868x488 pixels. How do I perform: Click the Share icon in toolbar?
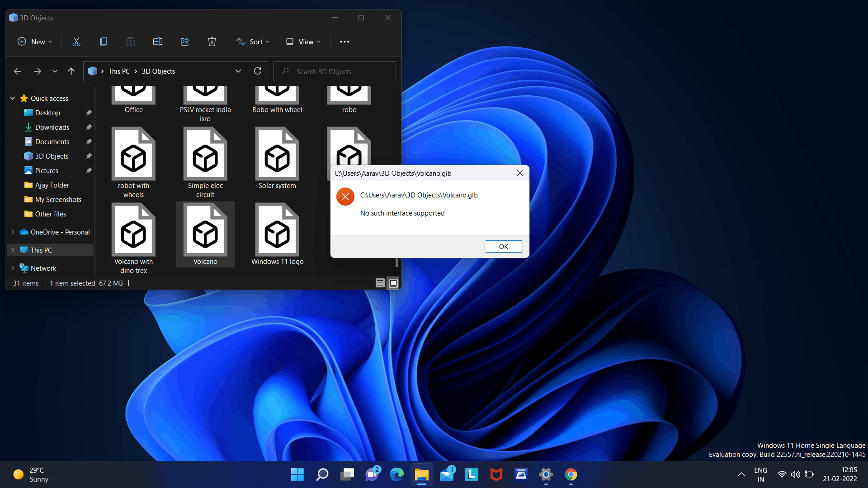[185, 42]
